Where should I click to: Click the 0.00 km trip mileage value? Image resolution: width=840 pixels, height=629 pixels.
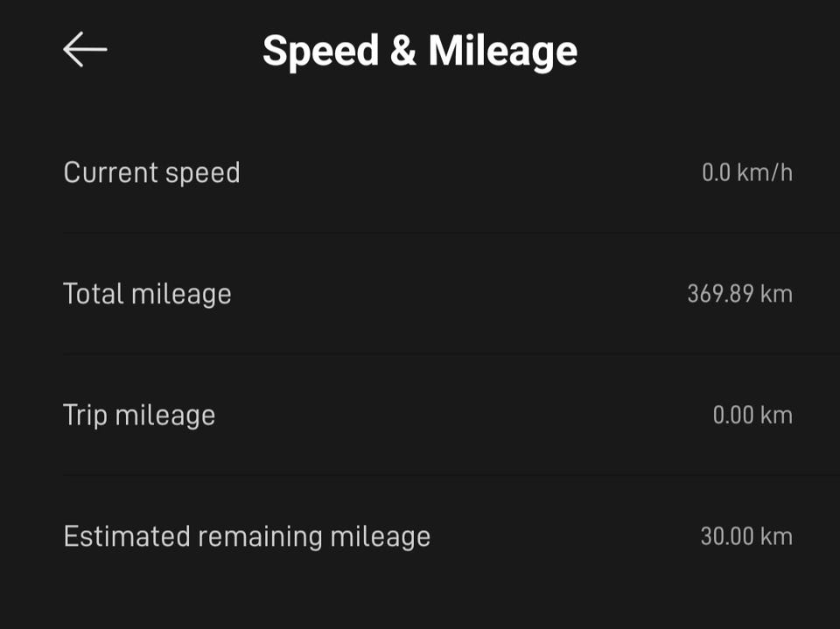coord(752,415)
